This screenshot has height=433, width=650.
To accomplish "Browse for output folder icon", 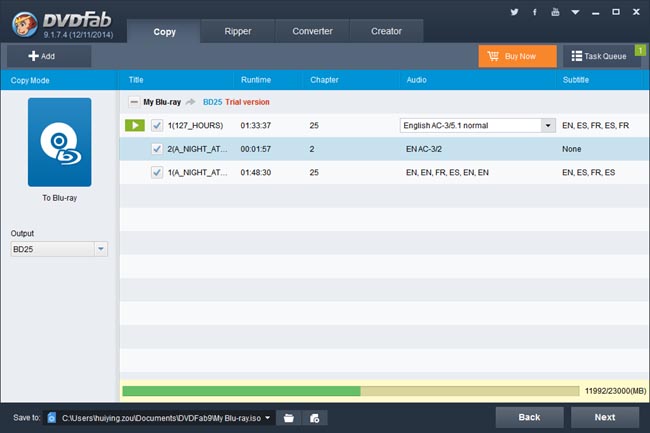I will (289, 418).
